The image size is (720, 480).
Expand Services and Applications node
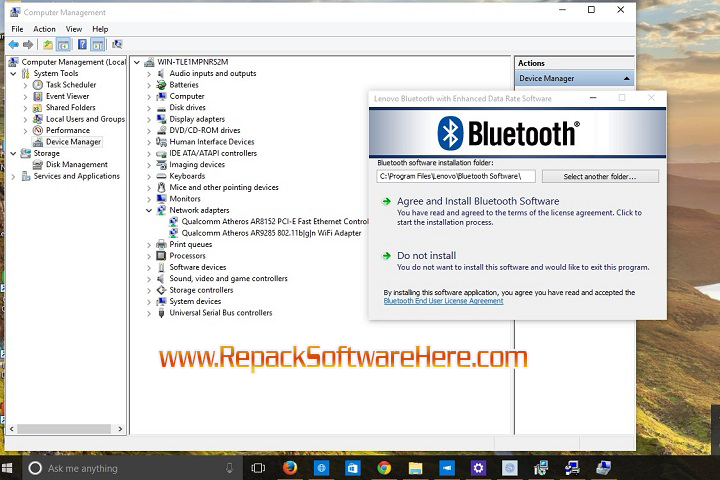pos(13,176)
